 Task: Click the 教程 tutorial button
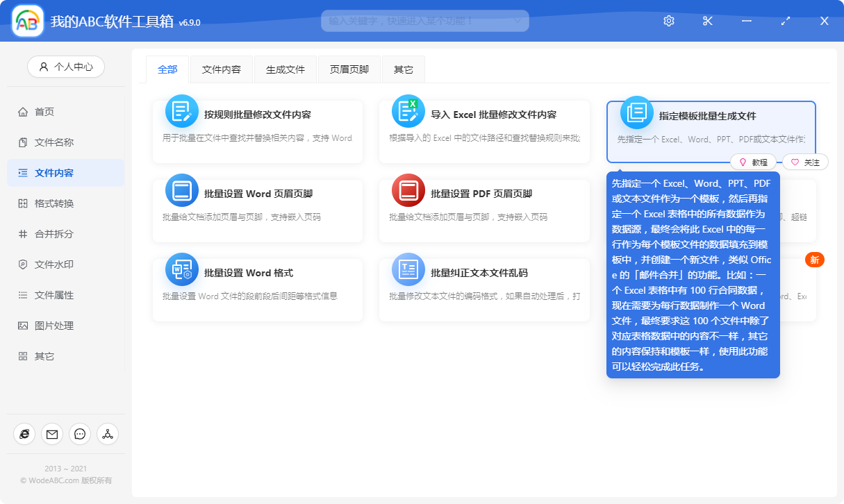(754, 162)
